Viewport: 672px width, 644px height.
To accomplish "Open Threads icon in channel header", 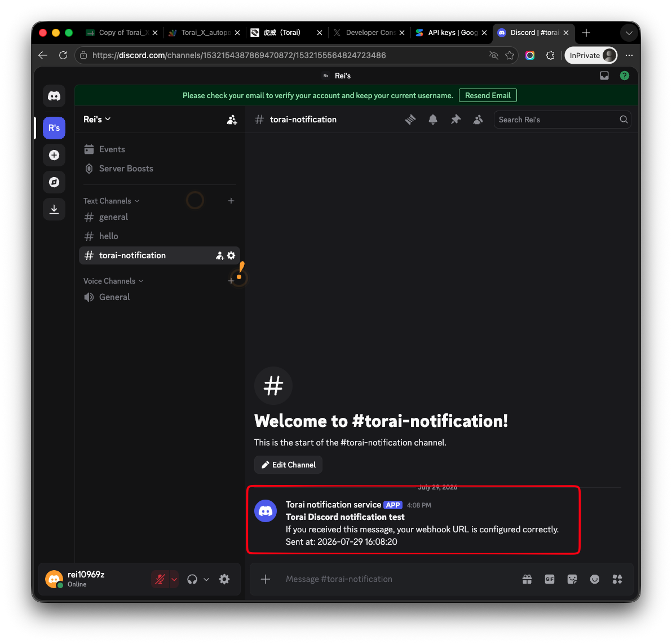I will point(410,120).
